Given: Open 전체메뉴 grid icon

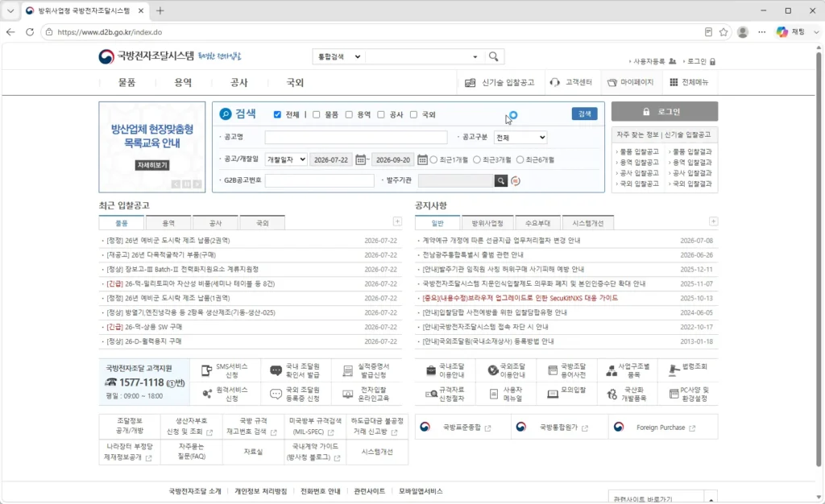Looking at the screenshot, I should pyautogui.click(x=674, y=82).
